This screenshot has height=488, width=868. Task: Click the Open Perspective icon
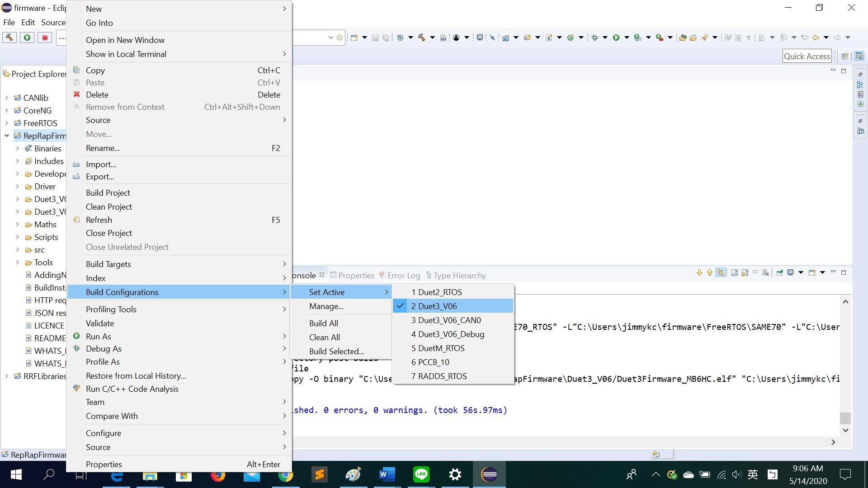(844, 56)
